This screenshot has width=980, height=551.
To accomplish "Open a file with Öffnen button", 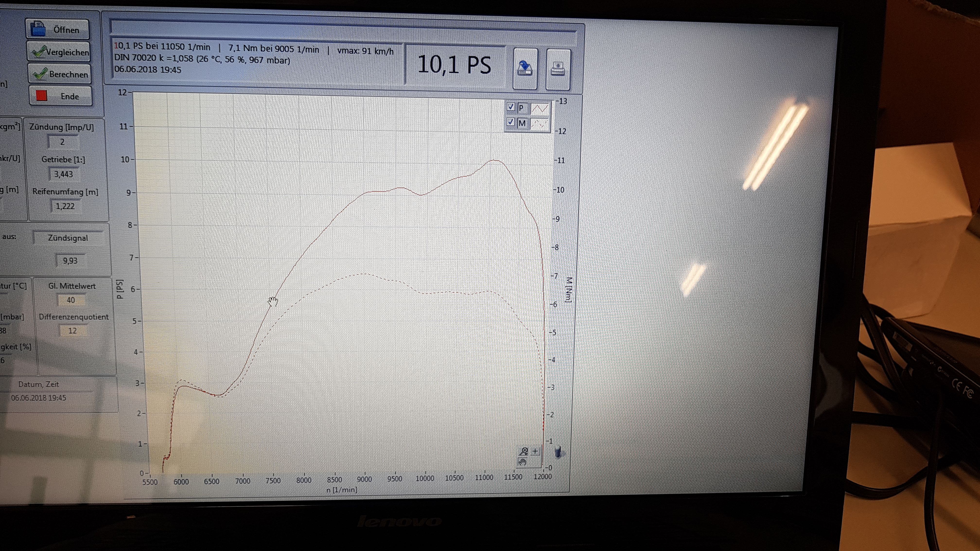I will point(57,29).
